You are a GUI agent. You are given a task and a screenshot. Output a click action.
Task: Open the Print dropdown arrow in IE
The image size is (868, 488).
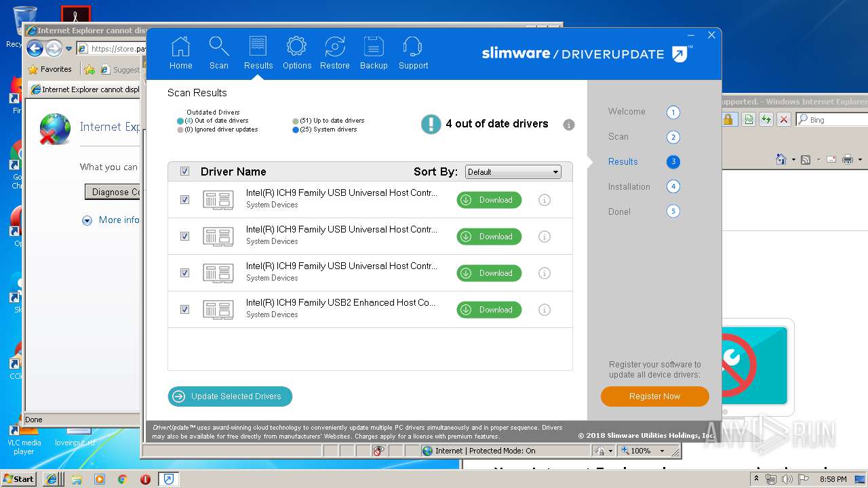point(860,160)
